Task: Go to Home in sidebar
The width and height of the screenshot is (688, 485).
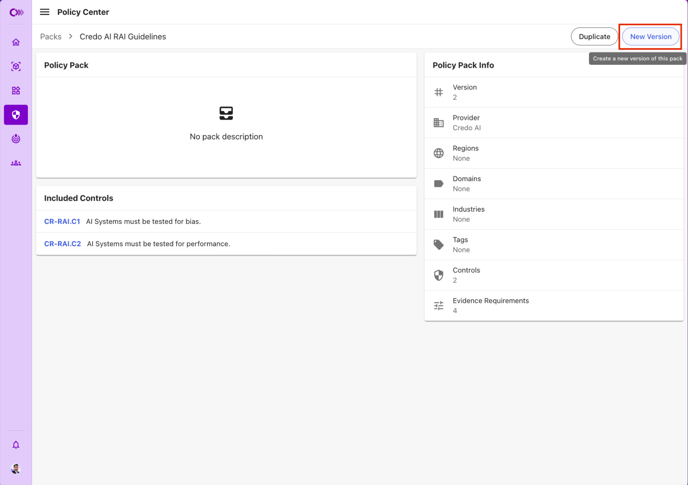Action: pos(16,42)
